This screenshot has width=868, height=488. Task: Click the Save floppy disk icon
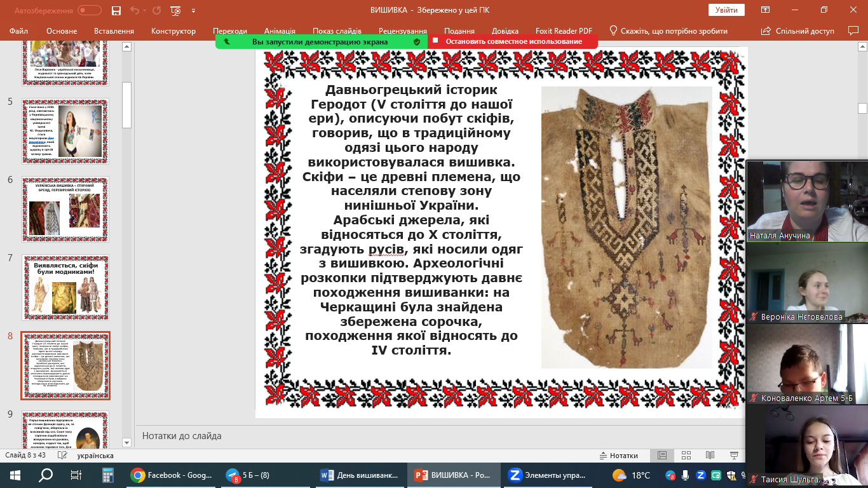[116, 10]
